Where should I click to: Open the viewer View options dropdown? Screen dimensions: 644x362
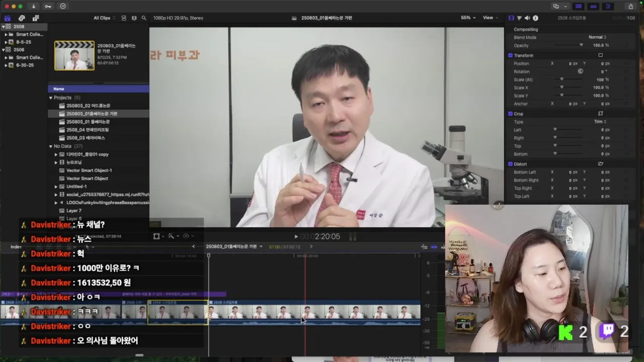coord(491,18)
